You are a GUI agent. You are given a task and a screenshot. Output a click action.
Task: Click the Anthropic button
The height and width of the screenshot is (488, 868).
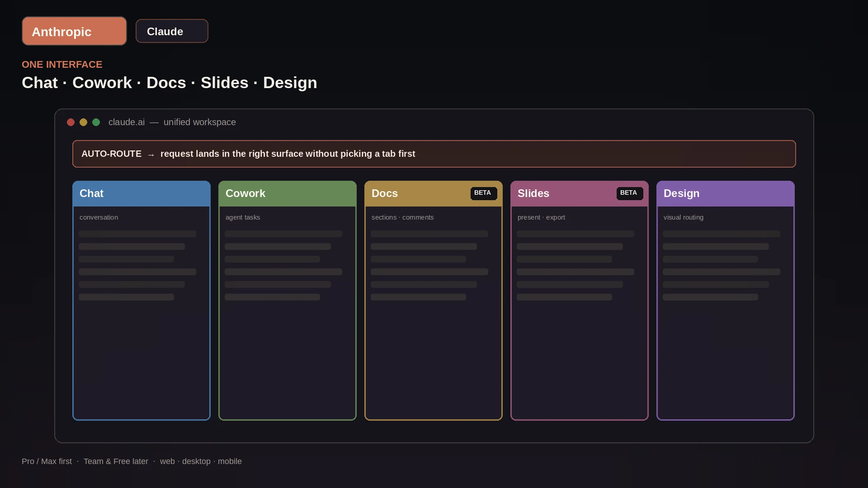[74, 31]
